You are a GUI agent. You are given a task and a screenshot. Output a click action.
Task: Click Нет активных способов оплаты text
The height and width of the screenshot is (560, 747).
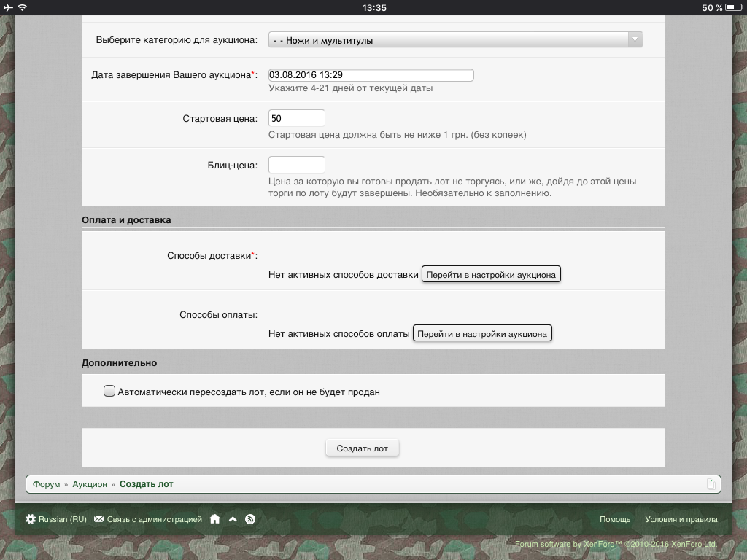338,334
